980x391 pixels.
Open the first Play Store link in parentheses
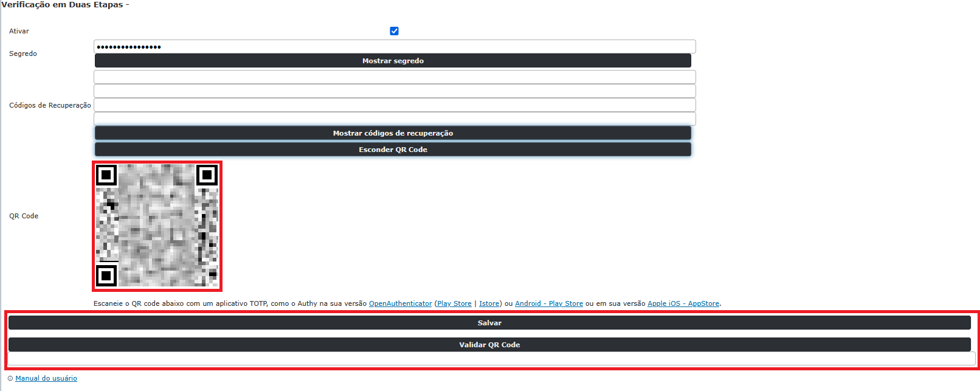[454, 303]
